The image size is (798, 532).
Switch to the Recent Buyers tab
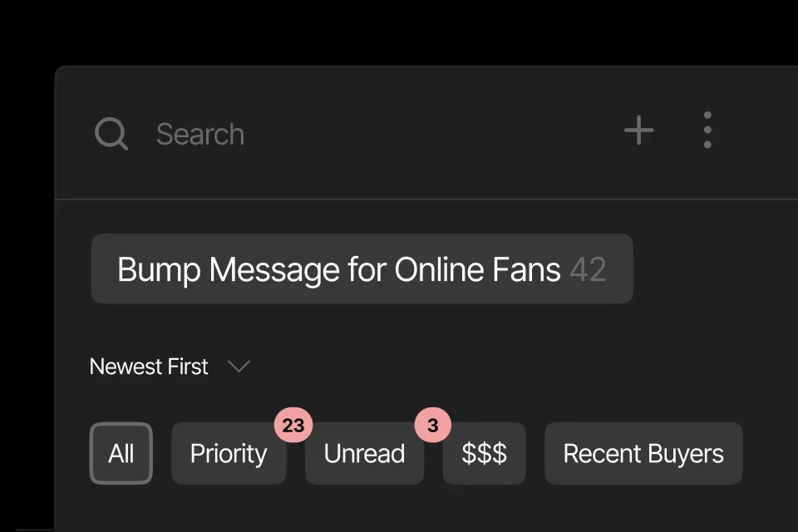click(643, 453)
